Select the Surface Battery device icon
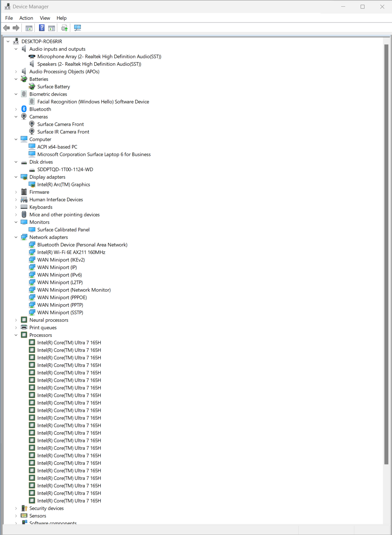Image resolution: width=392 pixels, height=535 pixels. [x=32, y=87]
